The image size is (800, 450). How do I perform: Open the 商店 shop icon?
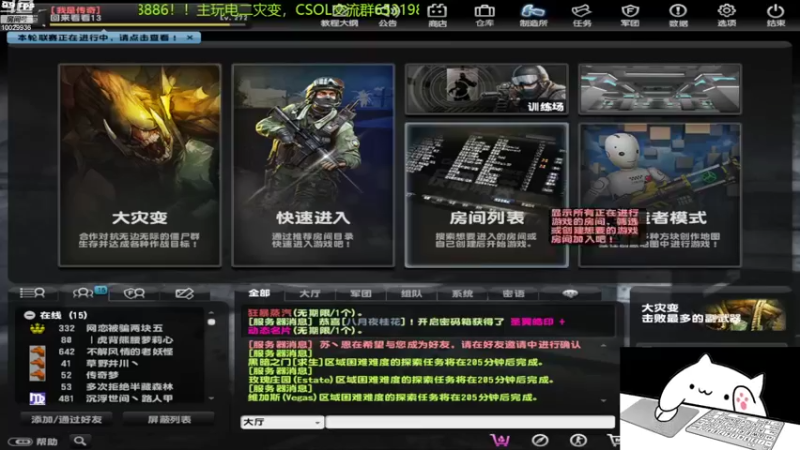(437, 15)
